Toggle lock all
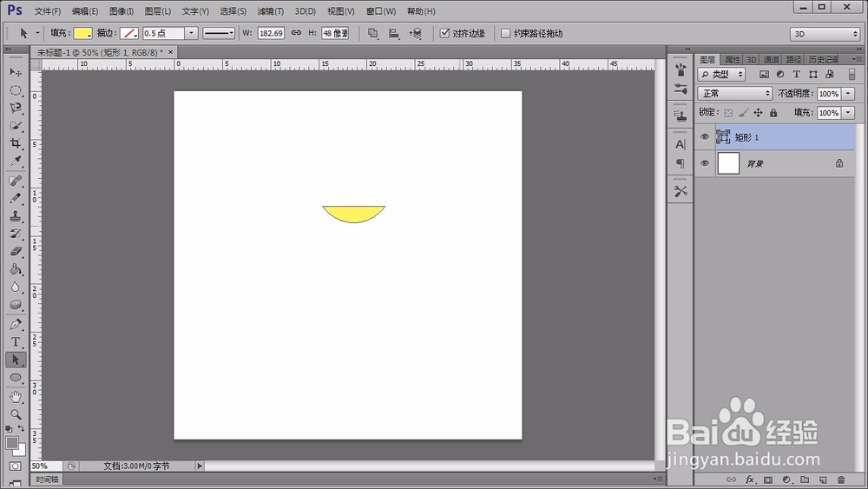The width and height of the screenshot is (868, 489). pos(773,113)
